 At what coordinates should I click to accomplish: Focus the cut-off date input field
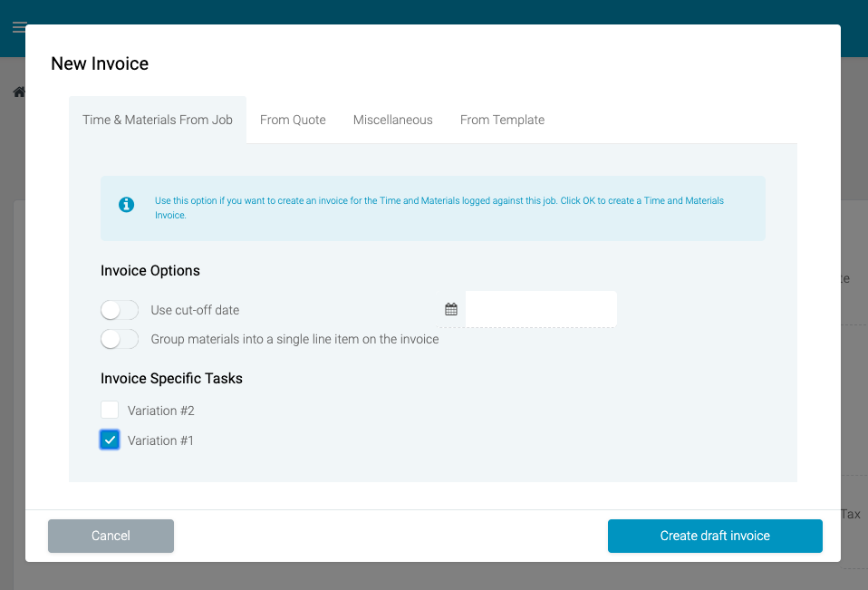pyautogui.click(x=541, y=309)
